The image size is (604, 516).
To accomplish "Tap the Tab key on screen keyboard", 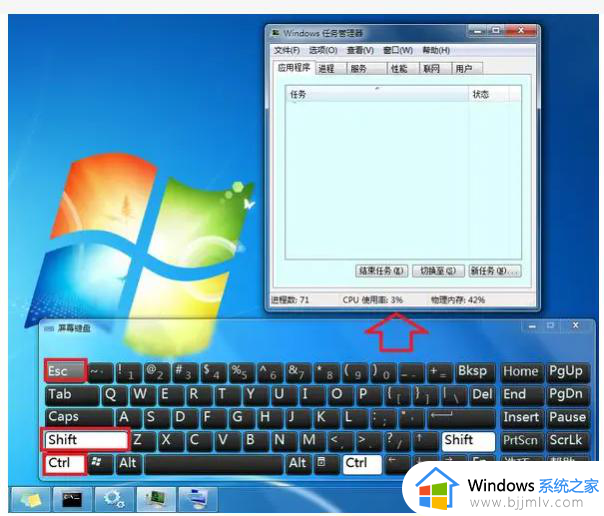I will [72, 395].
